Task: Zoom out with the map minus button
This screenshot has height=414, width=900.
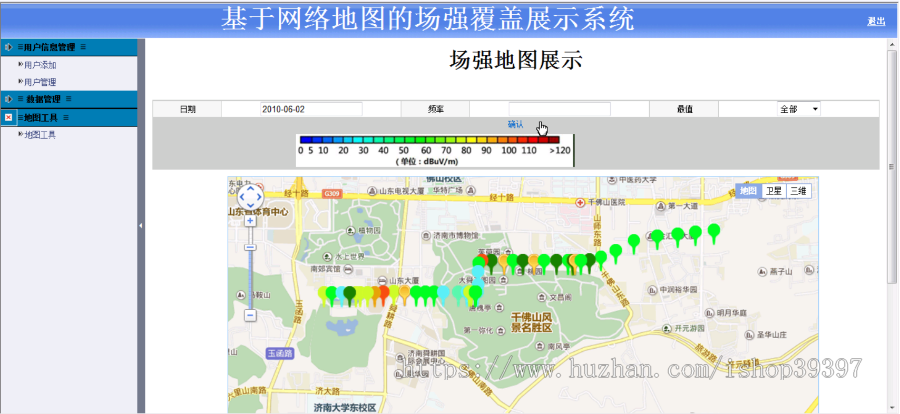Action: pos(250,315)
